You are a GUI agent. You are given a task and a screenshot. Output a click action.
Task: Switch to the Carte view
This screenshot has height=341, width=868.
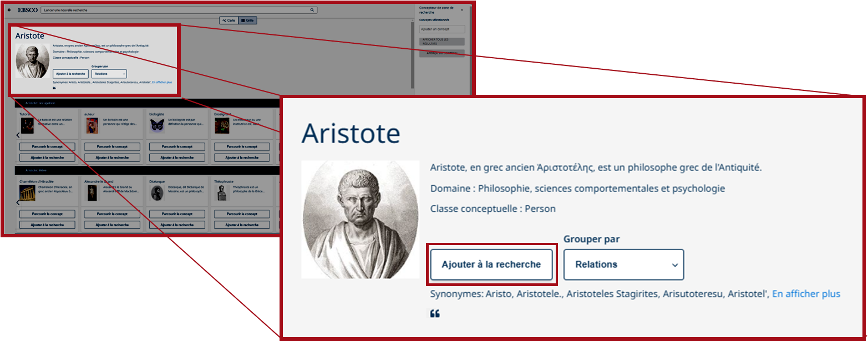point(229,20)
